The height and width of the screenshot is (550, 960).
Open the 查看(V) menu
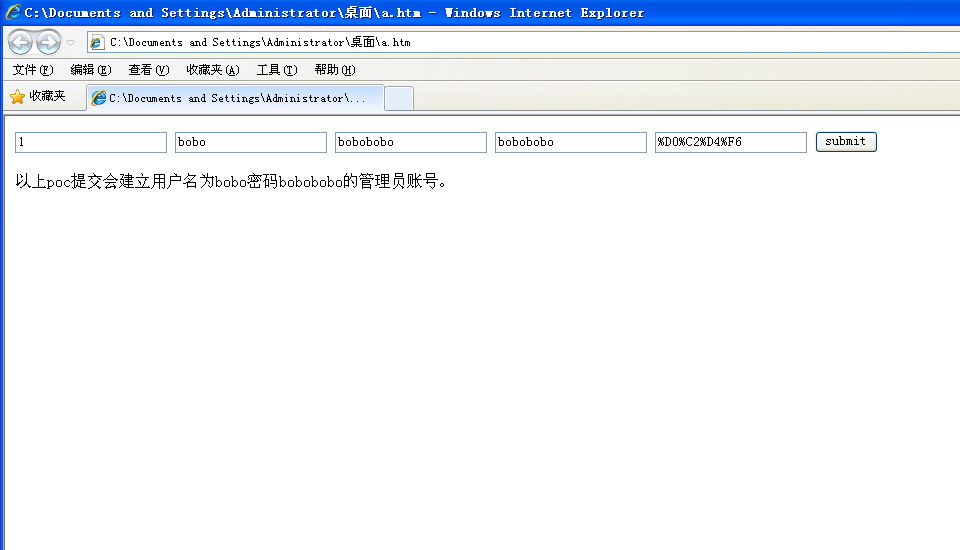(x=149, y=70)
